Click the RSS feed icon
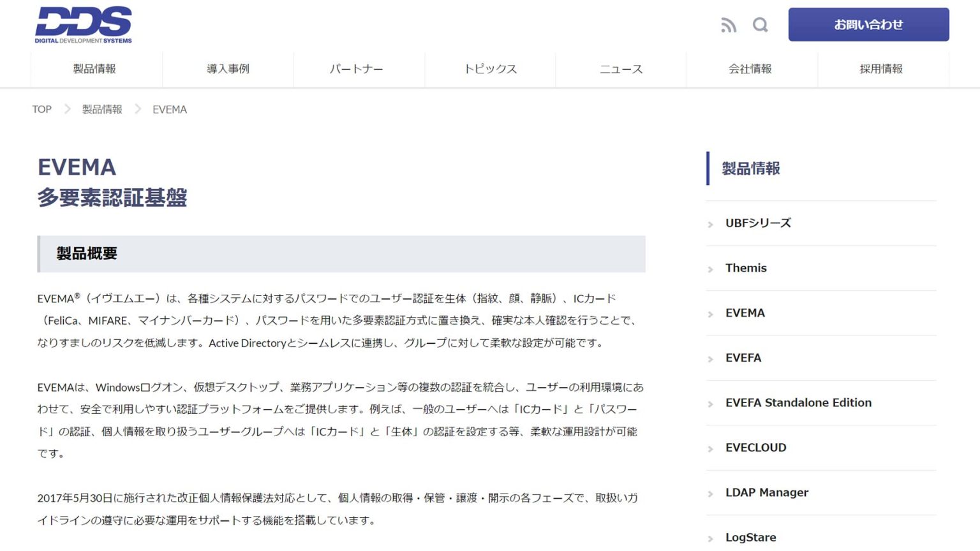This screenshot has width=980, height=551. (728, 25)
